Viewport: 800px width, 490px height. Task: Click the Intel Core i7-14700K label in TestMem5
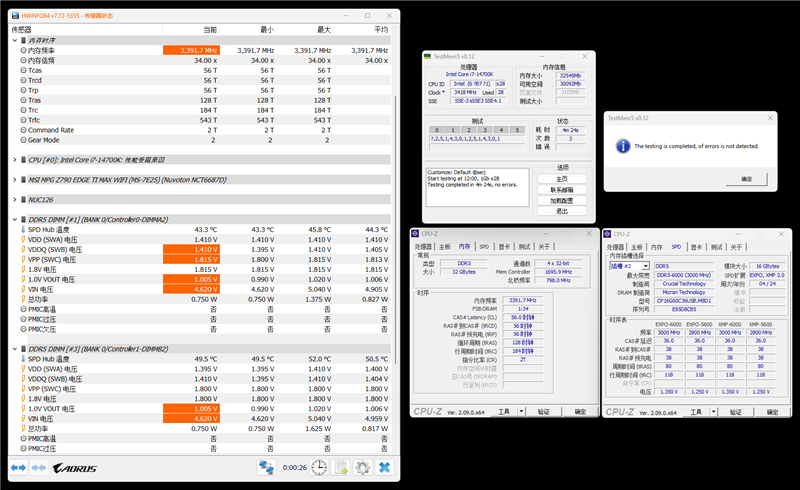[x=469, y=75]
